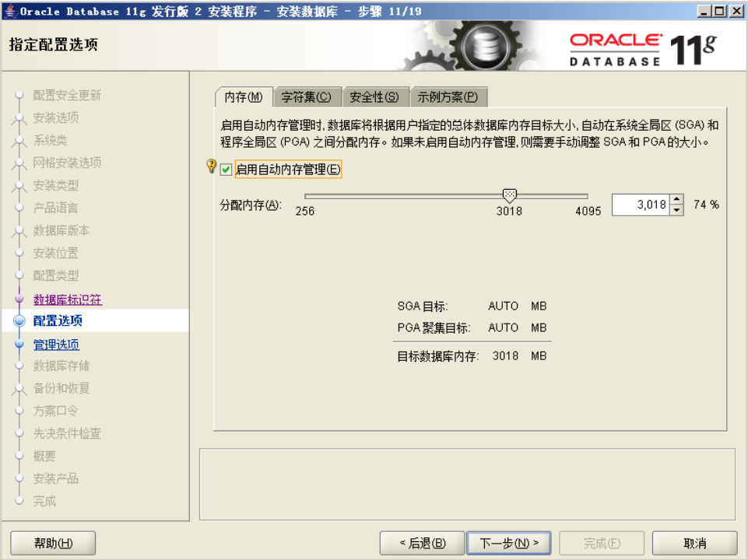Click the PGA 聚集目标 label

coord(434,328)
